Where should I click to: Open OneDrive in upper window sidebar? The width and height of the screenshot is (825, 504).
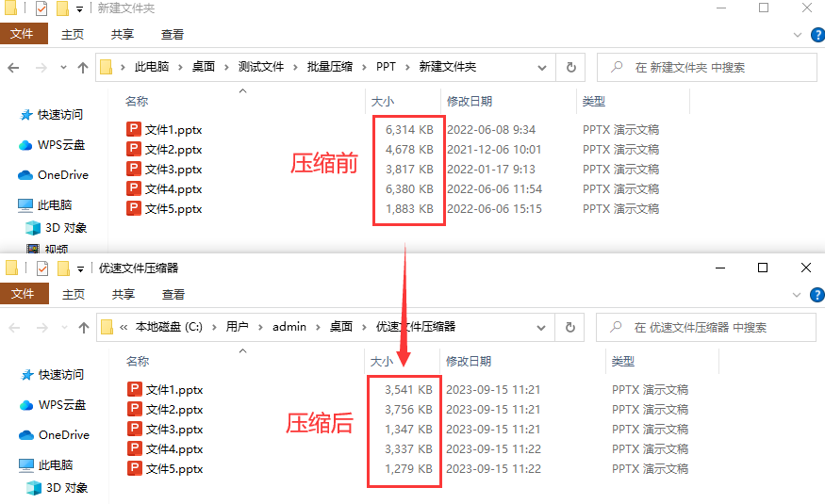click(53, 175)
